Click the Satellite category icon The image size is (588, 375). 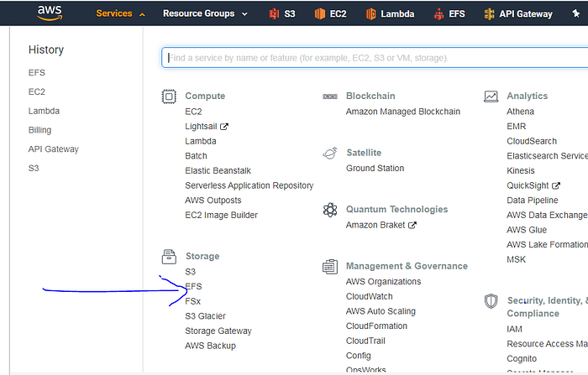330,153
